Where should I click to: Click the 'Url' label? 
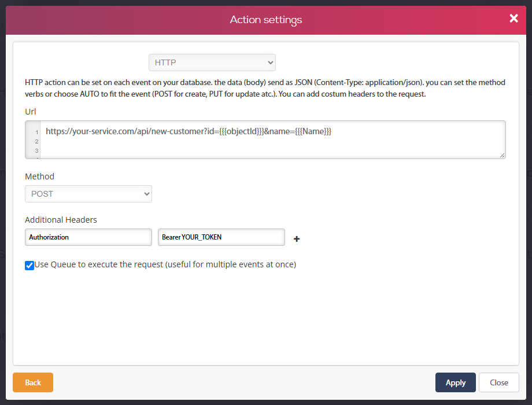point(30,112)
